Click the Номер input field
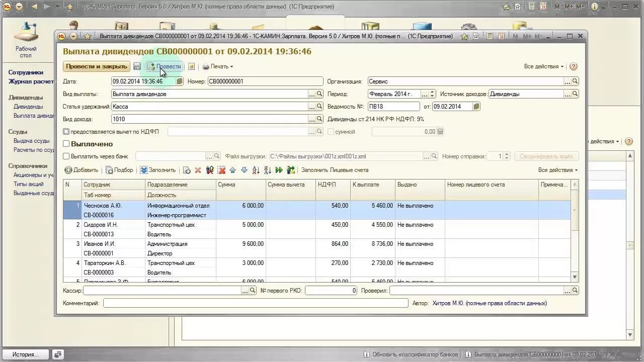The image size is (644, 362). tap(265, 81)
